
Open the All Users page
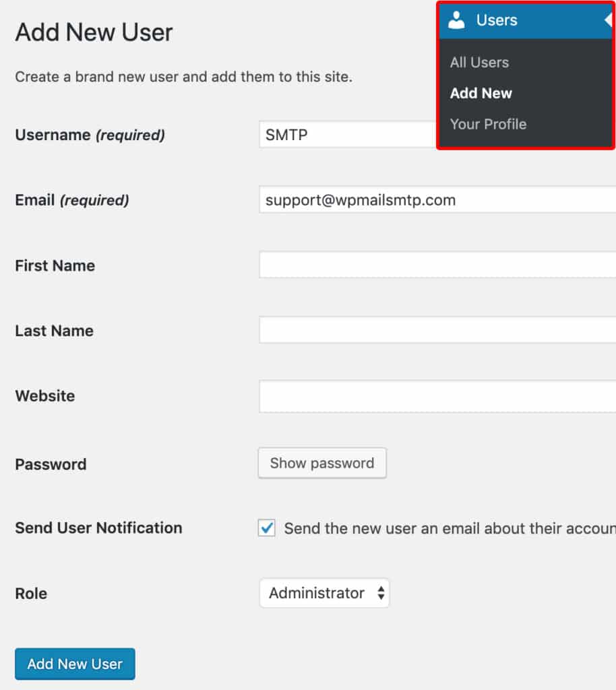point(479,62)
